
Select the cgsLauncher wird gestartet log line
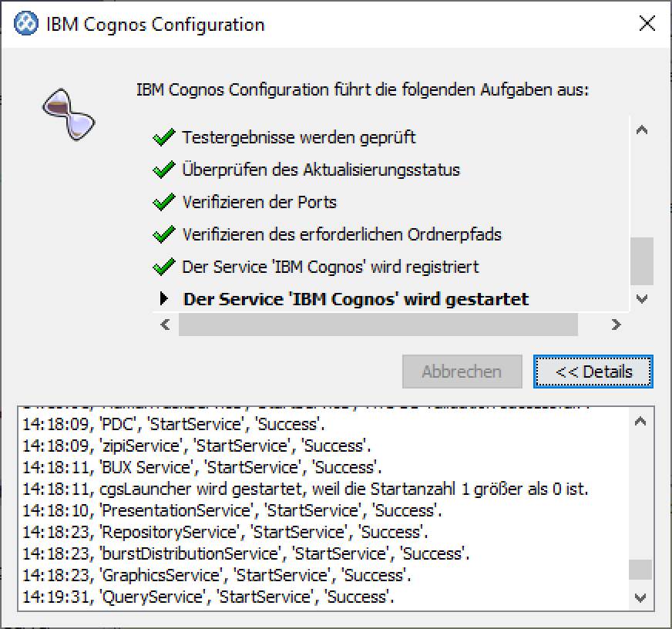(x=307, y=489)
